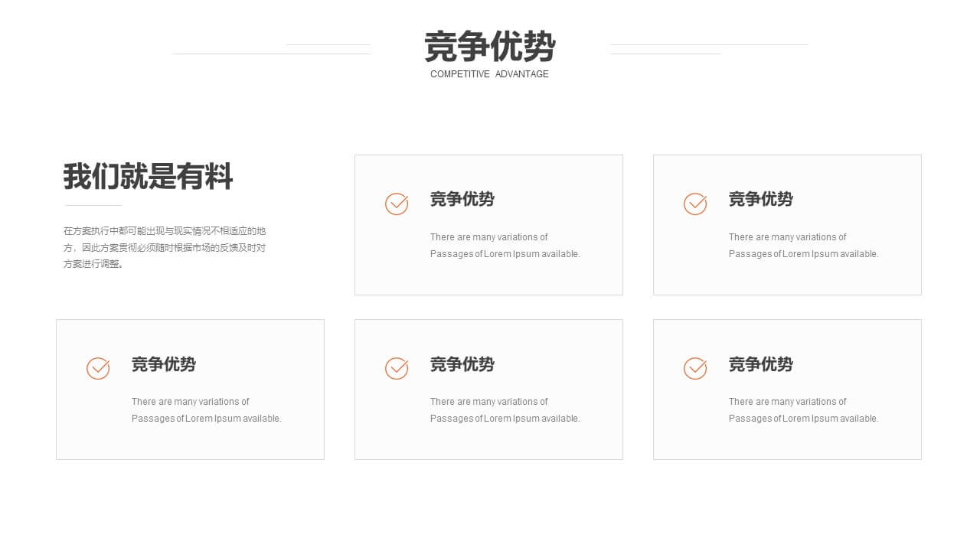Screen dimensions: 980x551
Task: Select the 竞争优势 heading in the bottom-middle card
Action: [462, 364]
